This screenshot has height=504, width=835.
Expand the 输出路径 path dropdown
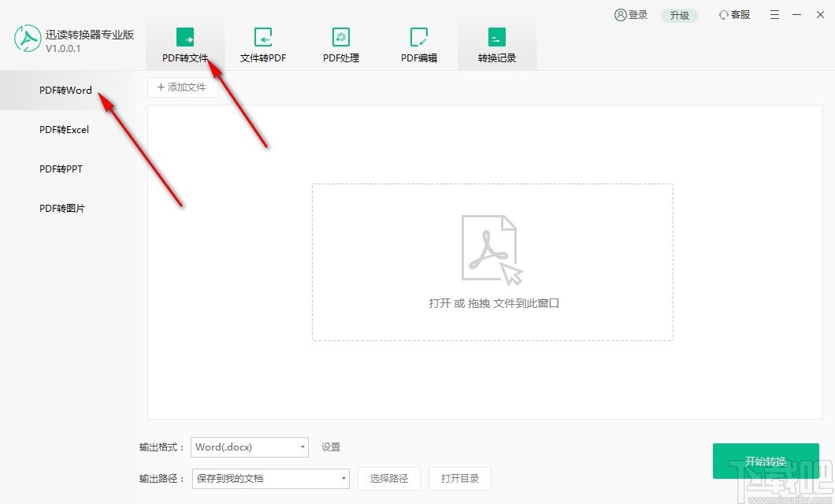tap(270, 478)
